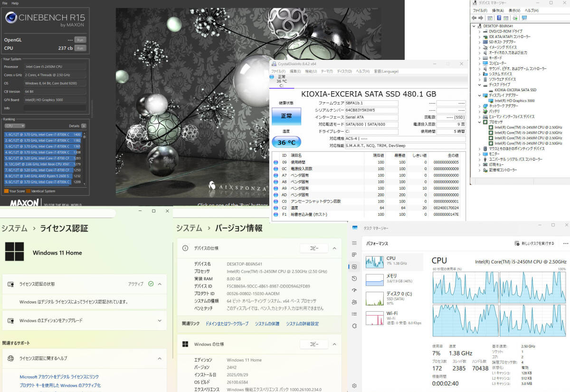
Task: Open App history icon in Task Manager sidebar
Action: tap(354, 278)
